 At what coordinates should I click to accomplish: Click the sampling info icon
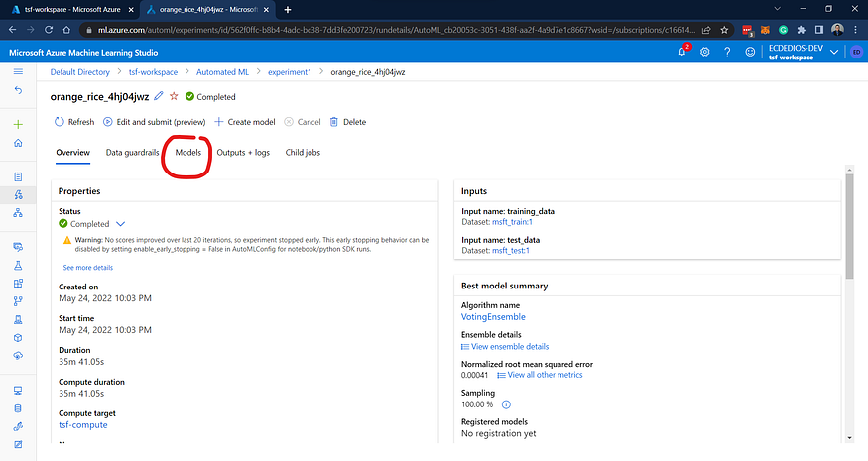tap(506, 404)
